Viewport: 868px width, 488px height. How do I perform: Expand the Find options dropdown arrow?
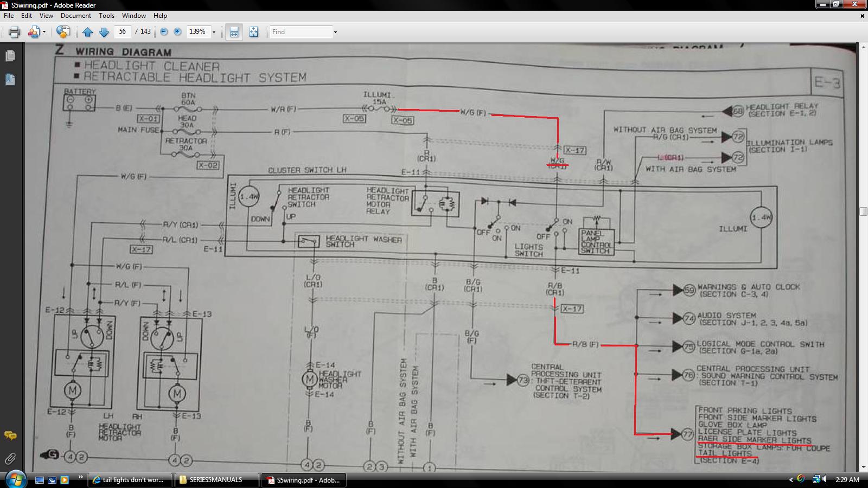335,32
